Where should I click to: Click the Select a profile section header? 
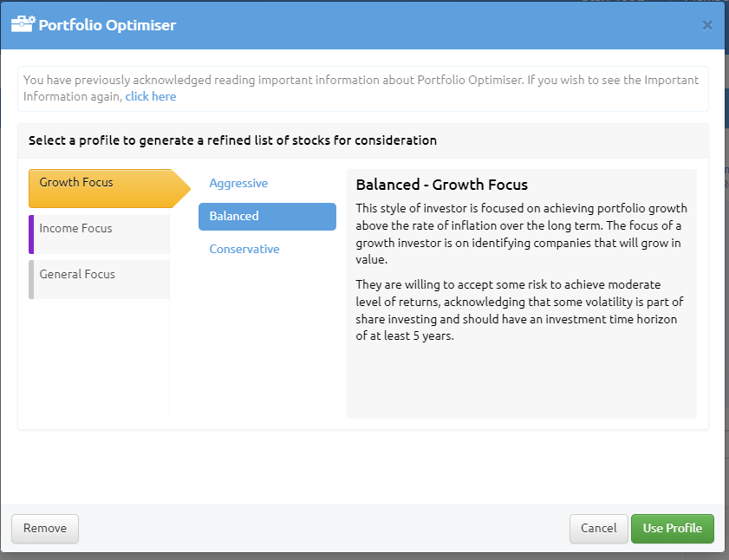pos(232,140)
